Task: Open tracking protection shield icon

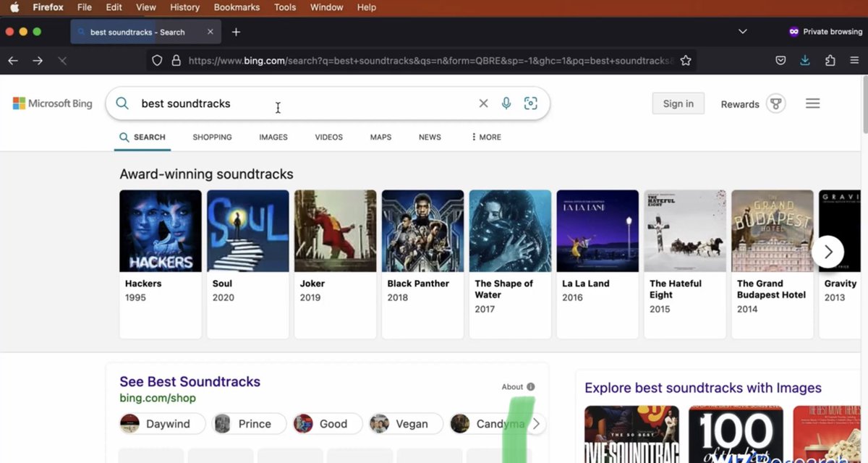Action: [x=157, y=61]
